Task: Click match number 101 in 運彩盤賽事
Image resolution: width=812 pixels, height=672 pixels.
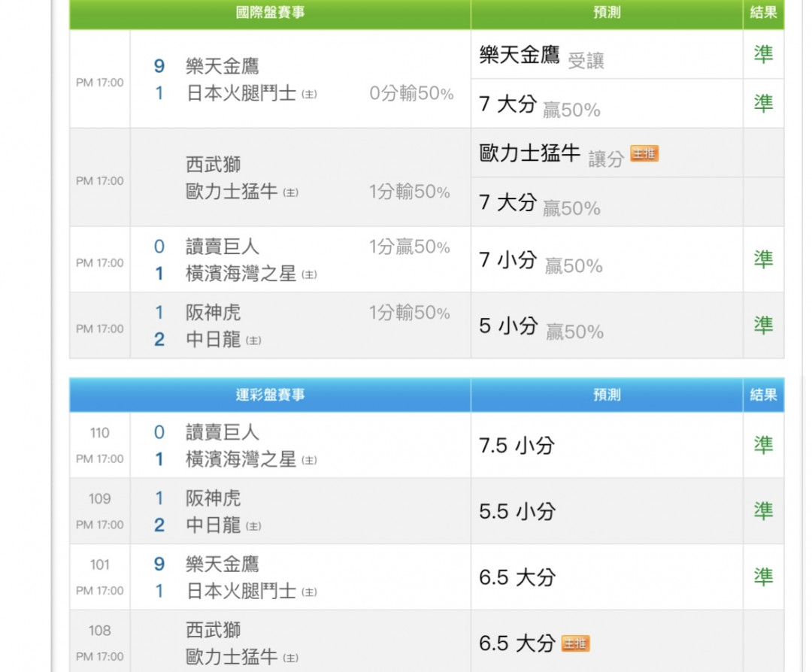Action: click(99, 565)
